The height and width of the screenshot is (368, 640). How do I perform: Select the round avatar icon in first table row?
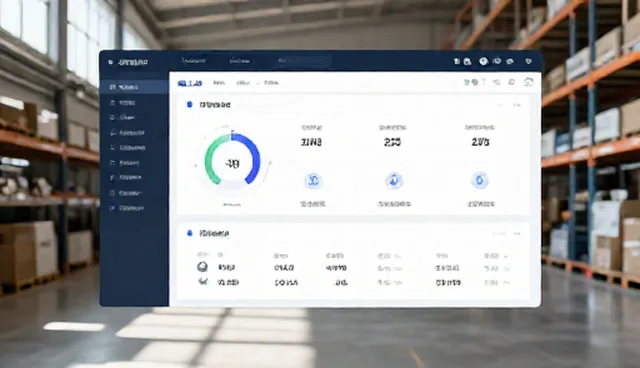coord(202,267)
